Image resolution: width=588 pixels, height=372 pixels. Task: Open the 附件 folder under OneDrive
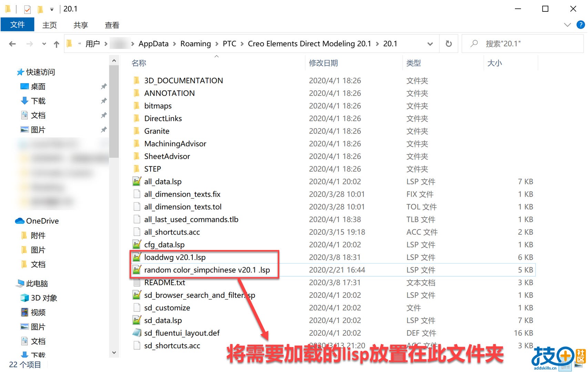tap(38, 236)
